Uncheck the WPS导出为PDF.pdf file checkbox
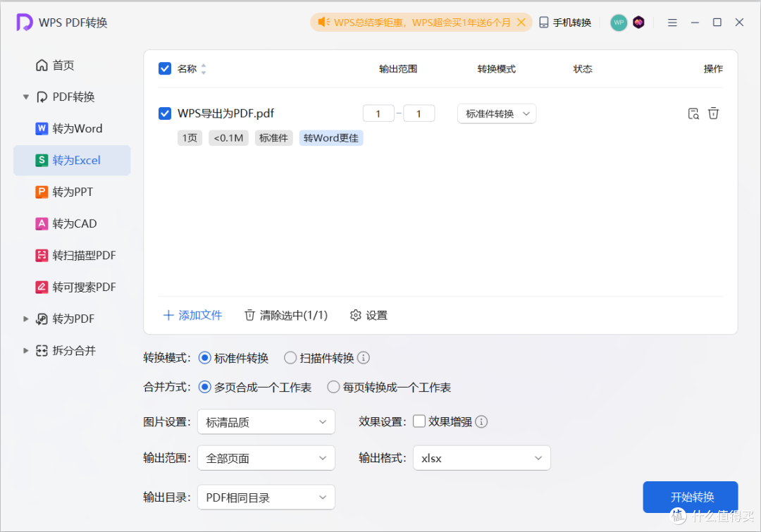 pos(165,113)
